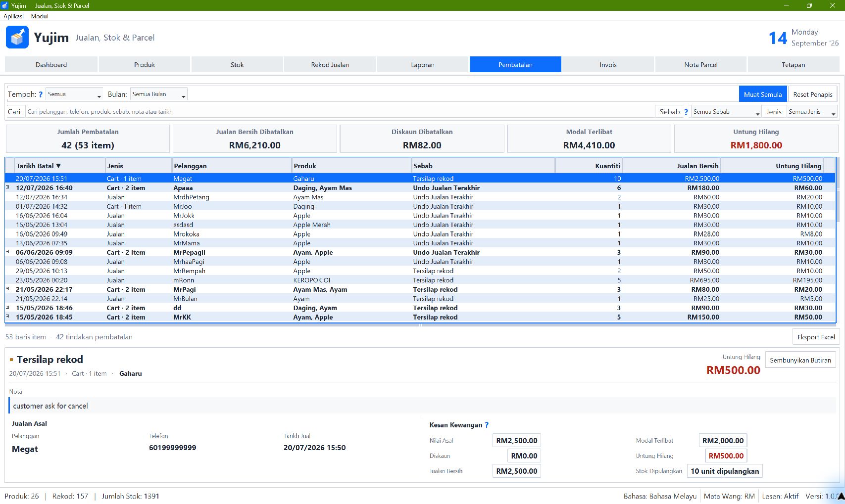Sort by the Untung Hilang column header

click(x=772, y=166)
